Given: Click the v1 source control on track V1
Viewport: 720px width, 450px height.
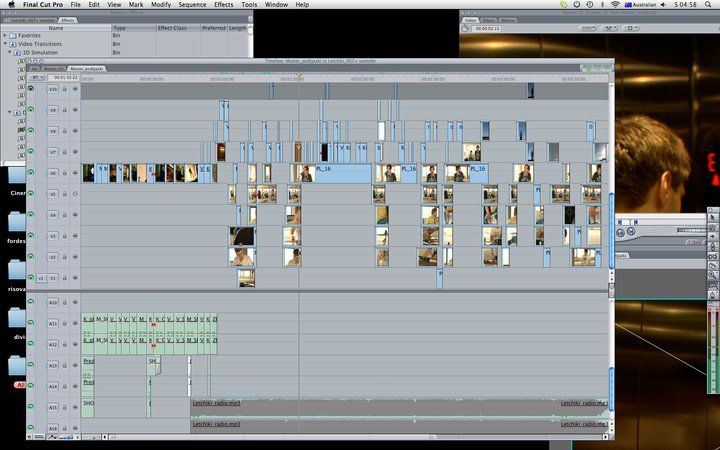Looking at the screenshot, I should point(41,278).
